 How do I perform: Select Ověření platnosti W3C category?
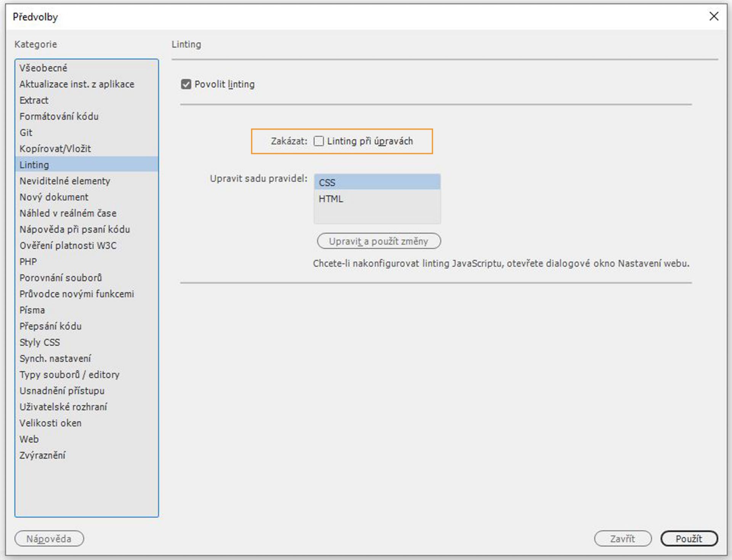point(68,246)
